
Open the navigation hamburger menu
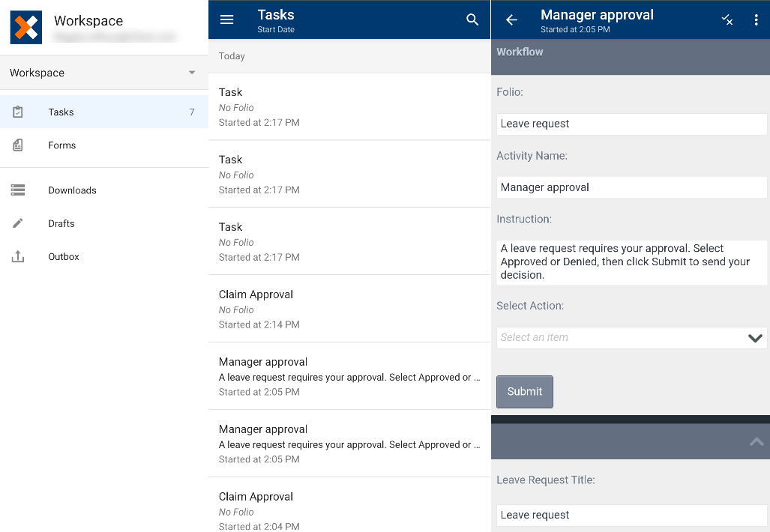tap(227, 19)
